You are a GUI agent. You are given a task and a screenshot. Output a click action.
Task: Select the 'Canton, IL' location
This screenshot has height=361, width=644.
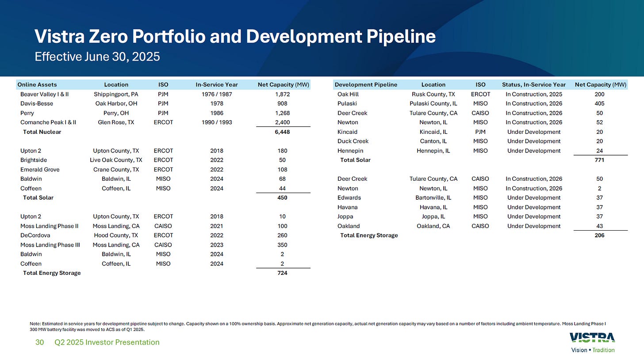[433, 141]
